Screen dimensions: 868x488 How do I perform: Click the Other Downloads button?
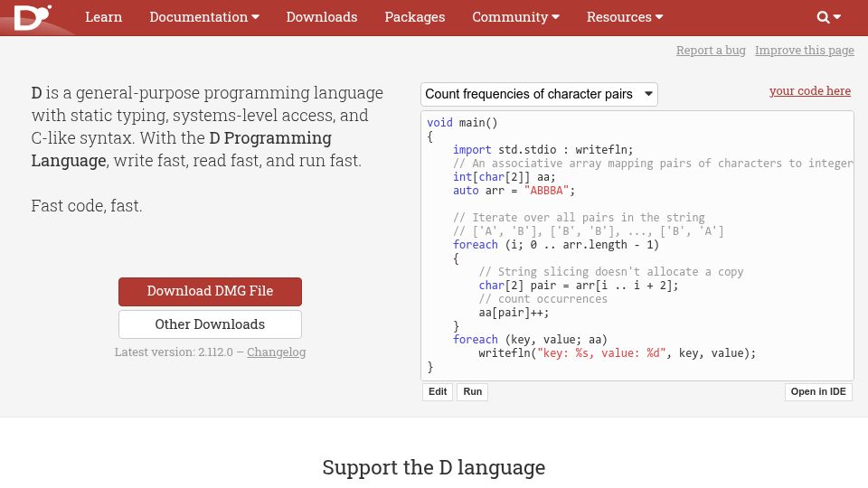point(210,324)
